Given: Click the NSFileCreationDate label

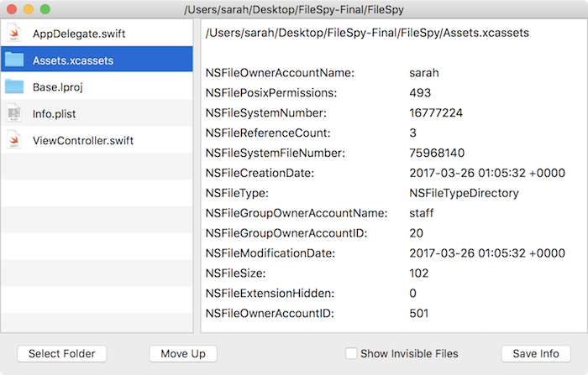Looking at the screenshot, I should coord(260,173).
